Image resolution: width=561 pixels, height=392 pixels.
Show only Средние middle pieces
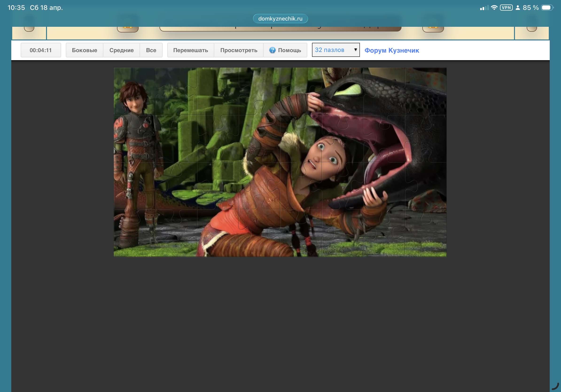click(121, 50)
